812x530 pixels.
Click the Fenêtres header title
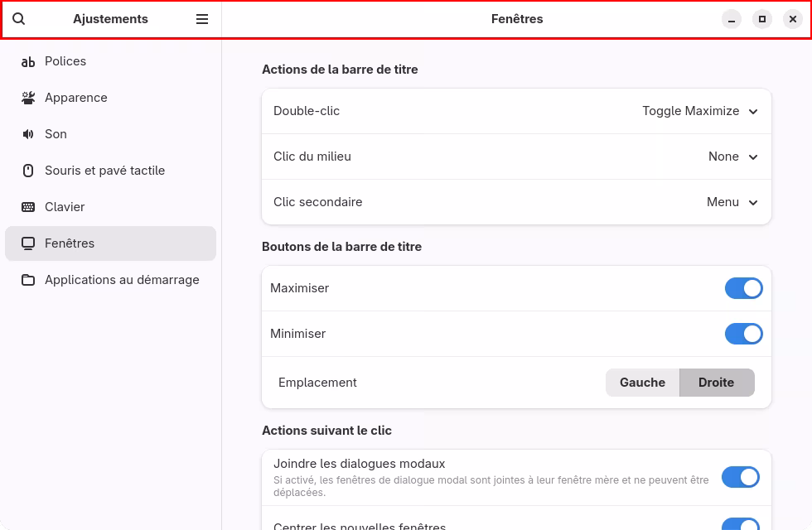(x=517, y=19)
